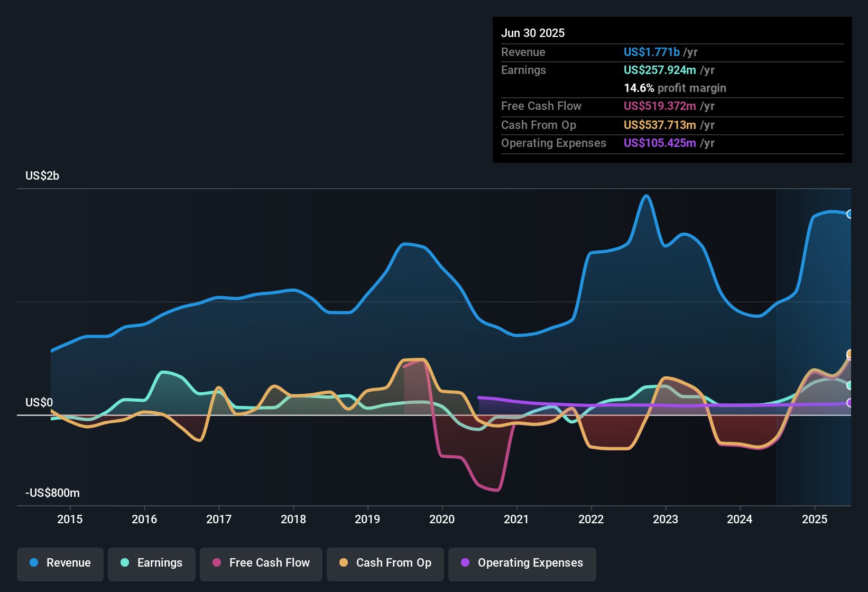Click the purple Operating Expenses dot
Viewport: 868px width, 592px height.
tap(465, 562)
